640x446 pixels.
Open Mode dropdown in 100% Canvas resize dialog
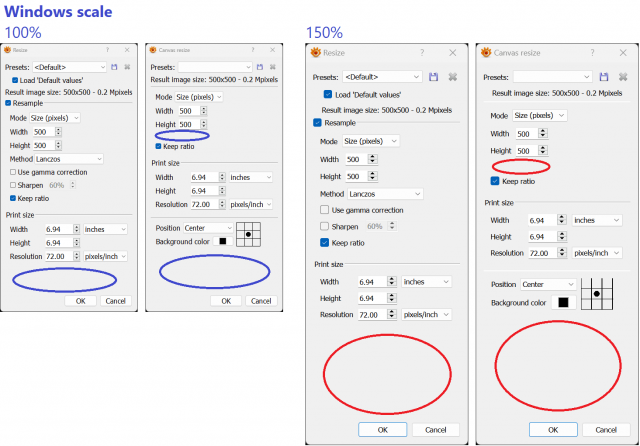click(199, 97)
